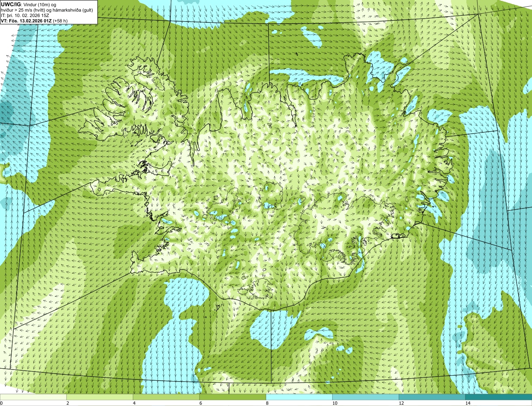Click the 4–6 m/s green legend segment
Viewport: 532px width, 406px height.
166,397
